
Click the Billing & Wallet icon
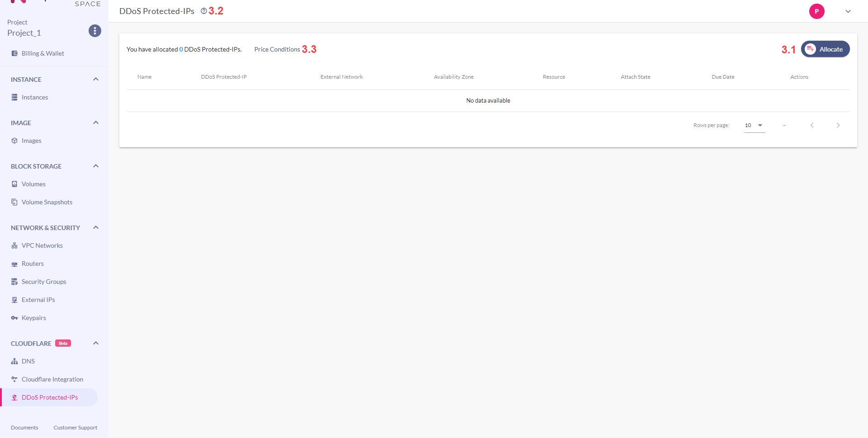[x=14, y=53]
